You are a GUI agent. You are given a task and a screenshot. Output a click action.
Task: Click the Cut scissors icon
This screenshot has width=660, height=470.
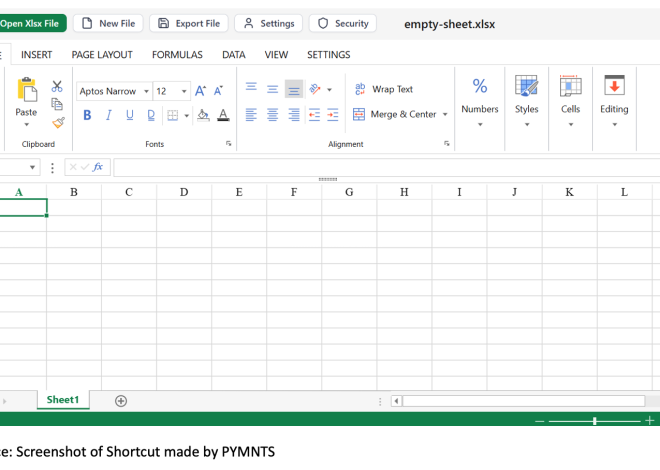coord(57,86)
